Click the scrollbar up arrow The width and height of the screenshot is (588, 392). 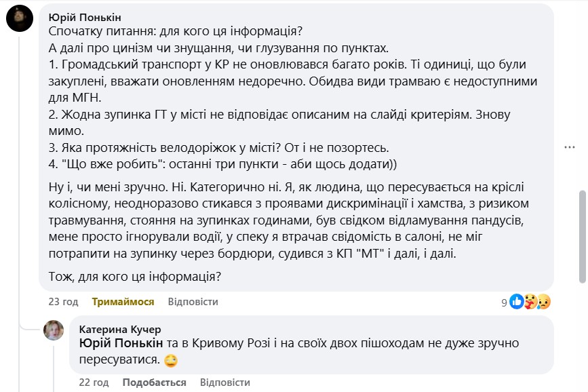583,5
